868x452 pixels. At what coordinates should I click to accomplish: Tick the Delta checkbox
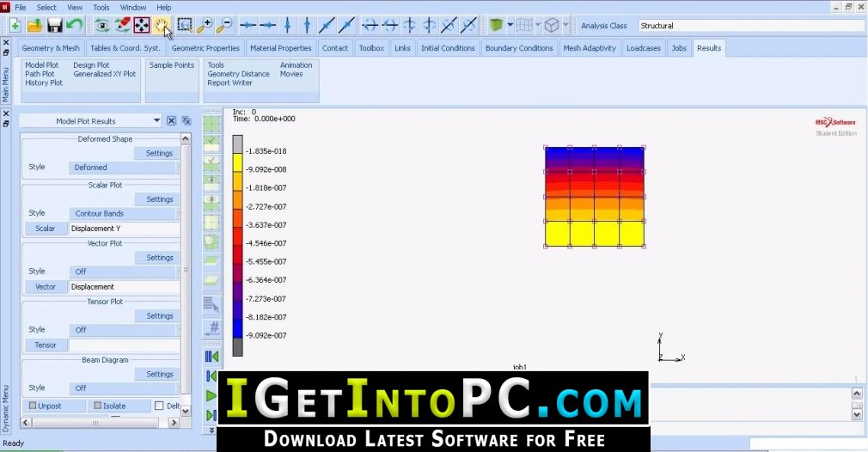pos(159,406)
